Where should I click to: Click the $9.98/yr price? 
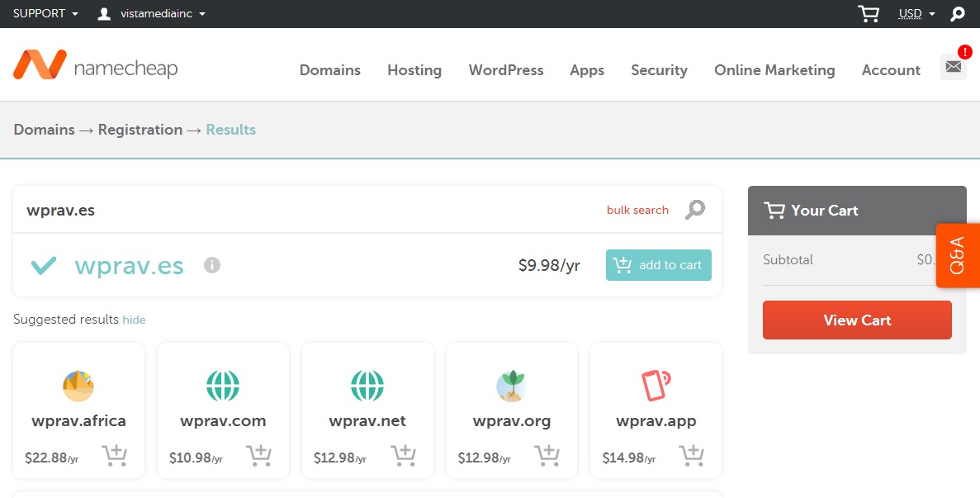[x=549, y=266]
